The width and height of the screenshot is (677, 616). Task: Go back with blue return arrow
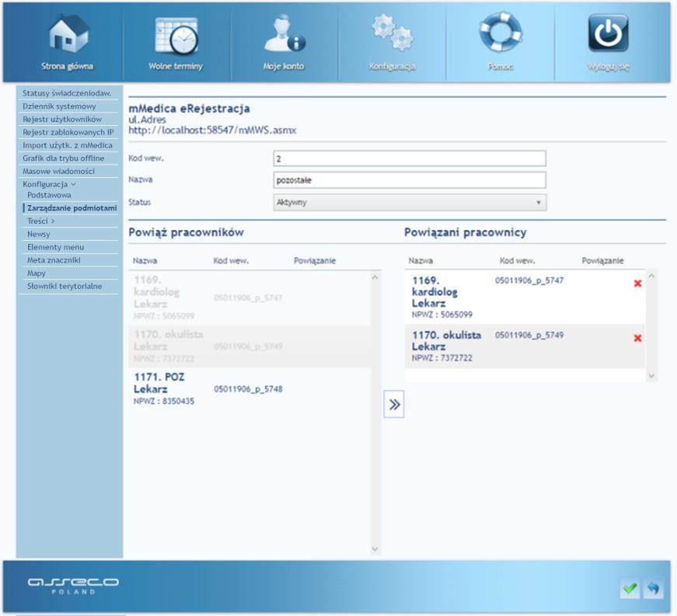pos(653,588)
